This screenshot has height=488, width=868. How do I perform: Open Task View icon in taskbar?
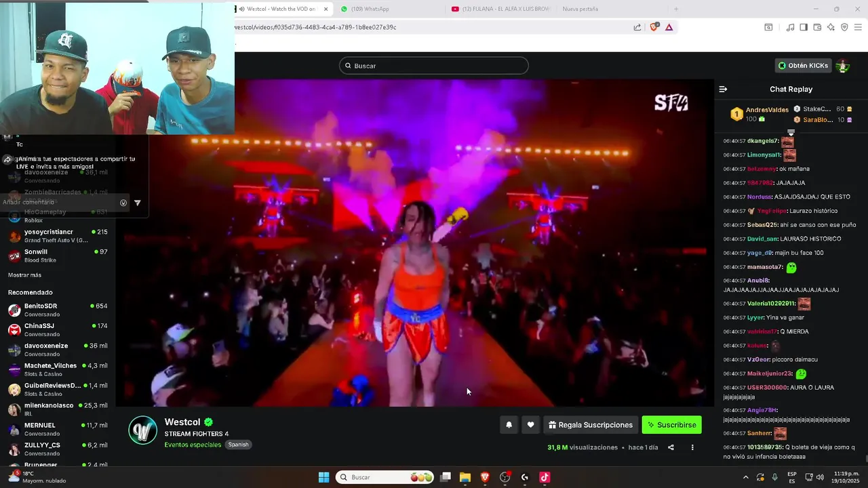pyautogui.click(x=446, y=477)
